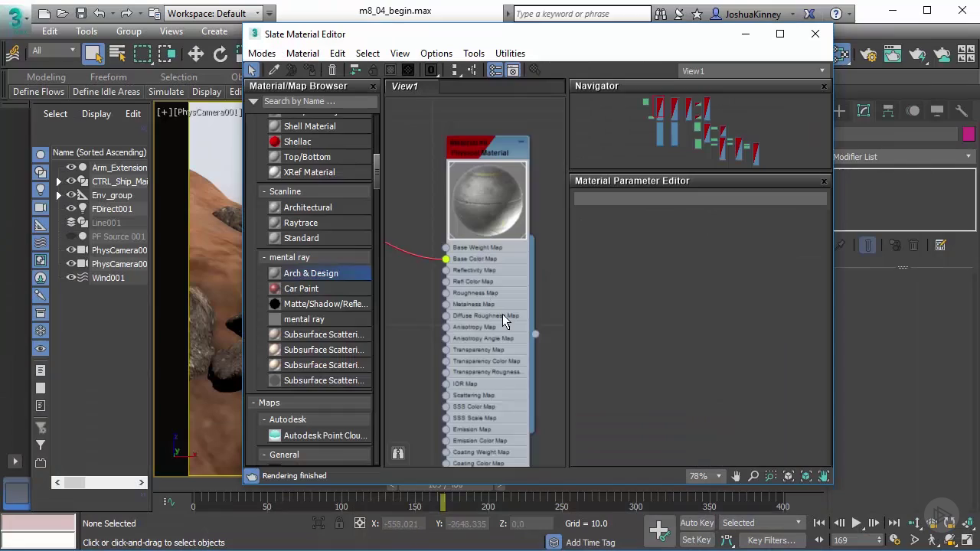
Task: Click the Undo arrow in main toolbar
Action: 100,13
